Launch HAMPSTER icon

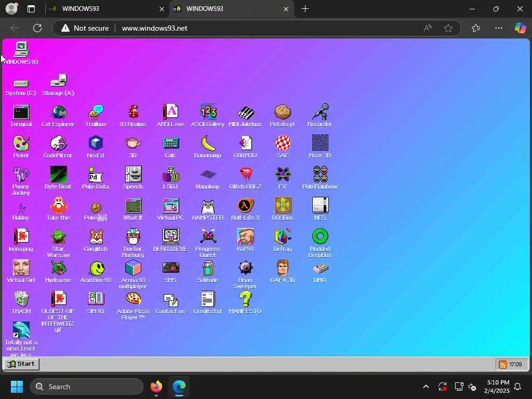pos(208,209)
